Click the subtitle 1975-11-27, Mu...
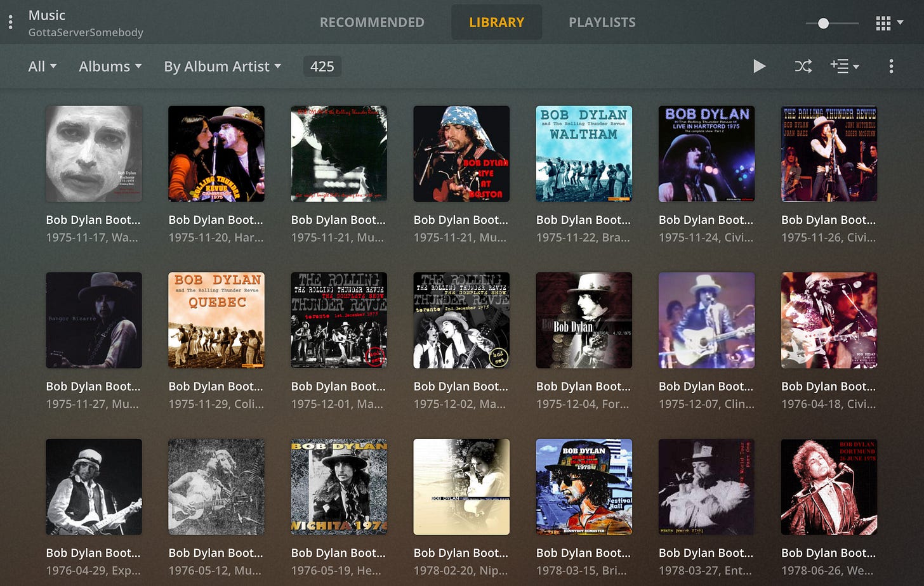 coord(92,404)
